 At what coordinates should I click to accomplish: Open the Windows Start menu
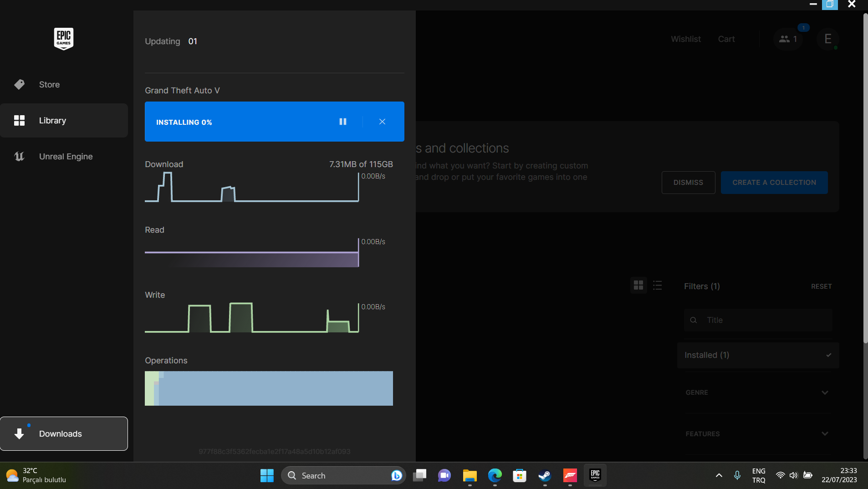[x=267, y=476]
